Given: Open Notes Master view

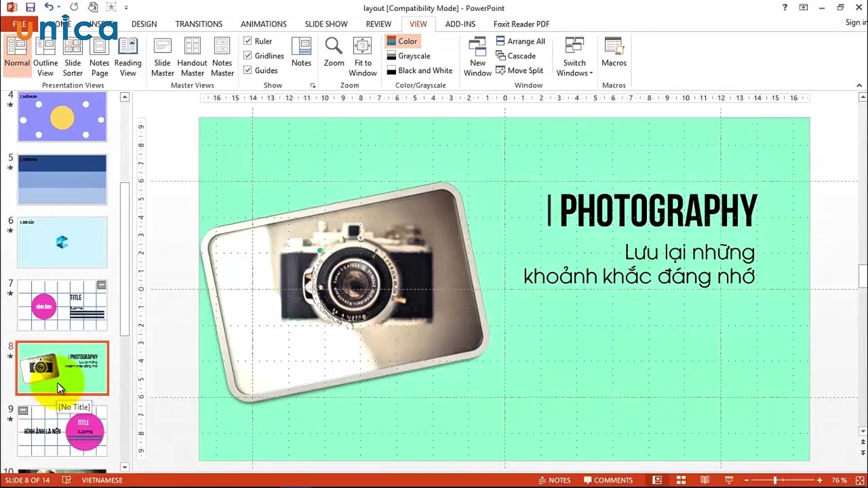Looking at the screenshot, I should click(222, 56).
